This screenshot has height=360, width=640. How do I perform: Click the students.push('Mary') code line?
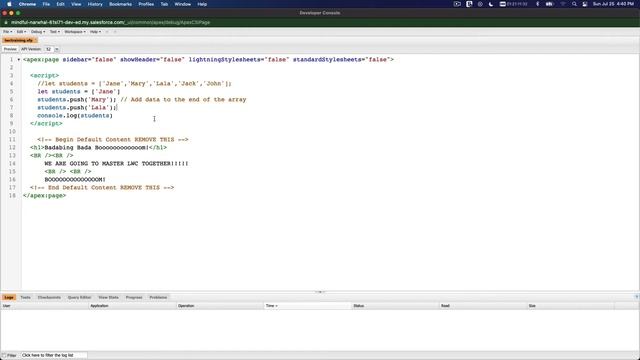[x=77, y=100]
